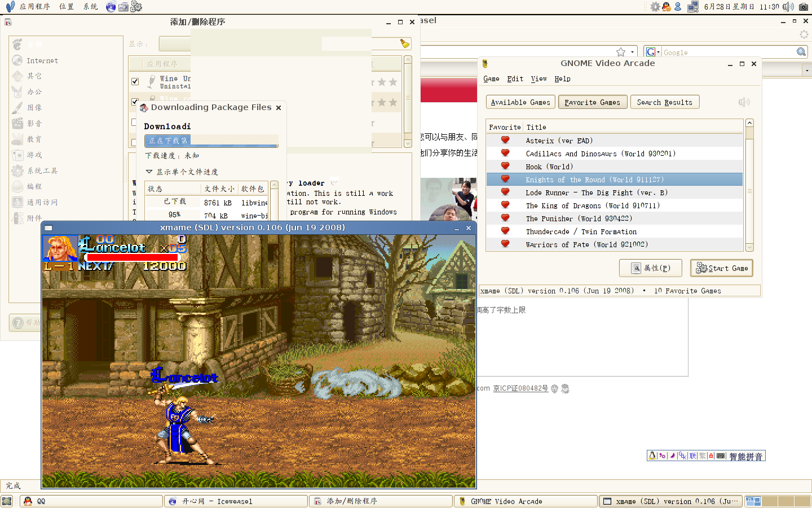Select the 全部 category with foot icon
812x508 pixels.
coord(66,44)
